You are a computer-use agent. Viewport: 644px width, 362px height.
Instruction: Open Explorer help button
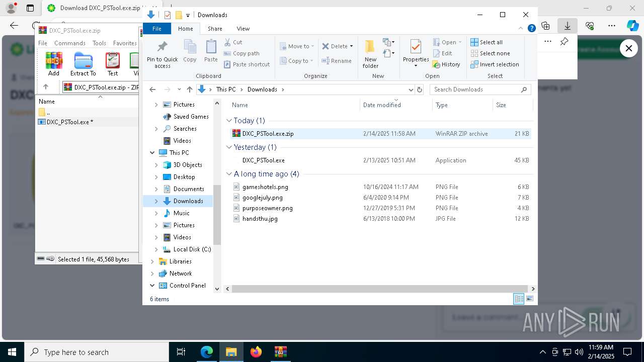[531, 29]
